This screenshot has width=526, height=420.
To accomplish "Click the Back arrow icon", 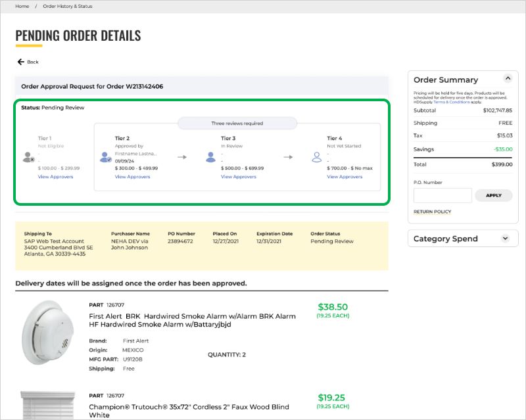I will click(21, 62).
